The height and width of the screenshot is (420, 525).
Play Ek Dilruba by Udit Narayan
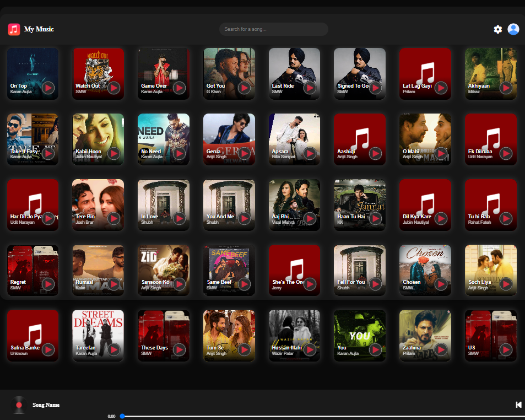[506, 154]
